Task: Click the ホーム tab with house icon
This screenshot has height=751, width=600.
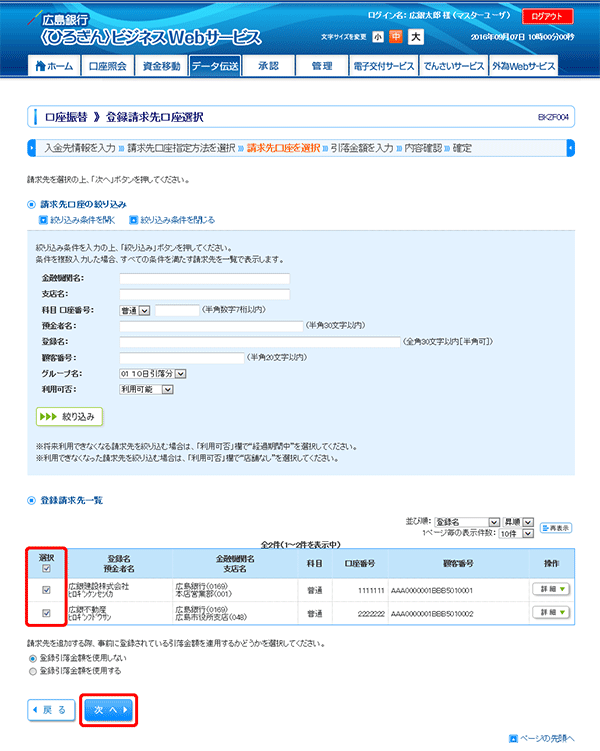Action: coord(55,66)
